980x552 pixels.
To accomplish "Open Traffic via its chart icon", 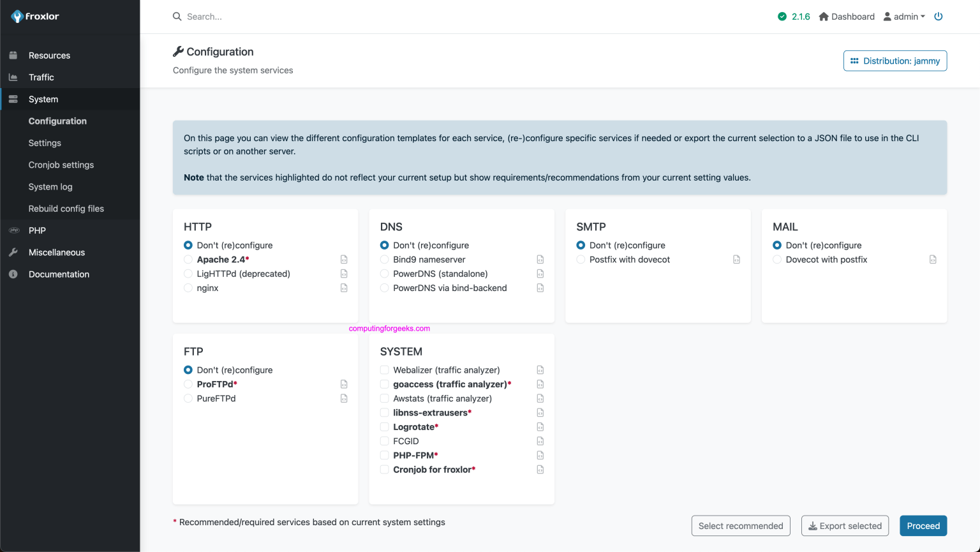I will [13, 77].
